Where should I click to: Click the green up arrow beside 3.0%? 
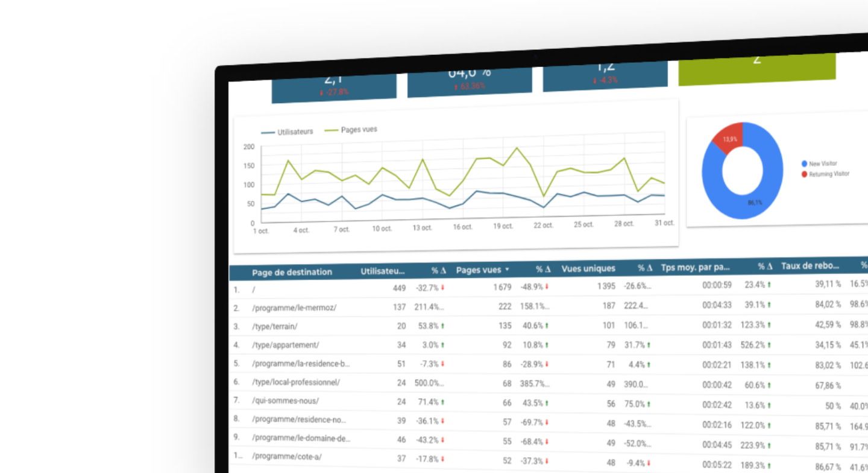tap(443, 345)
